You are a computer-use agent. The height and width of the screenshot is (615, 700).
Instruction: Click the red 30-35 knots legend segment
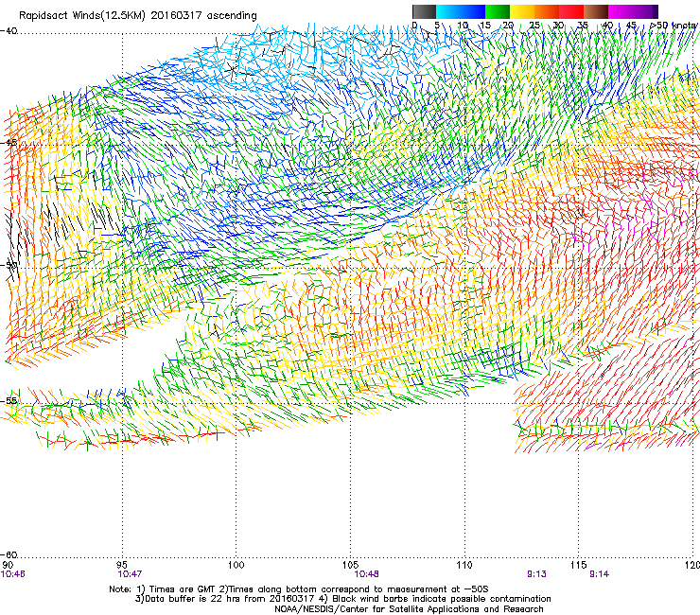tap(571, 11)
